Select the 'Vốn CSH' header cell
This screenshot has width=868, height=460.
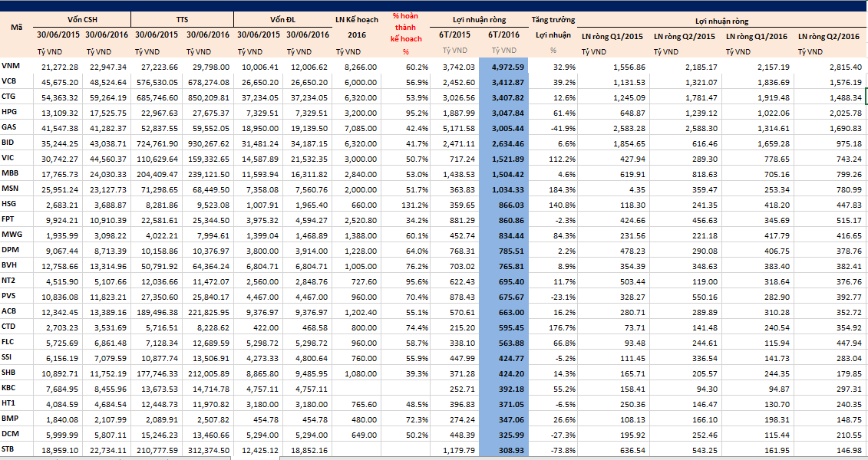[x=82, y=19]
